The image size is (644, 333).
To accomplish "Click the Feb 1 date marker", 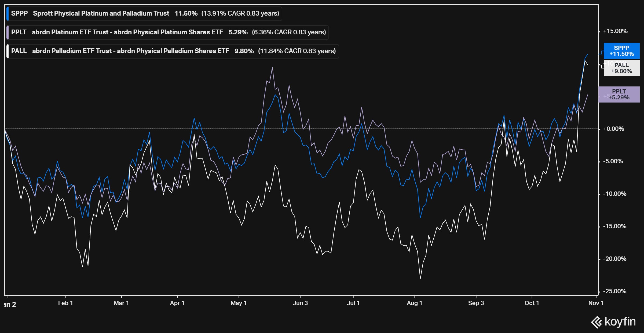I will pyautogui.click(x=65, y=303).
